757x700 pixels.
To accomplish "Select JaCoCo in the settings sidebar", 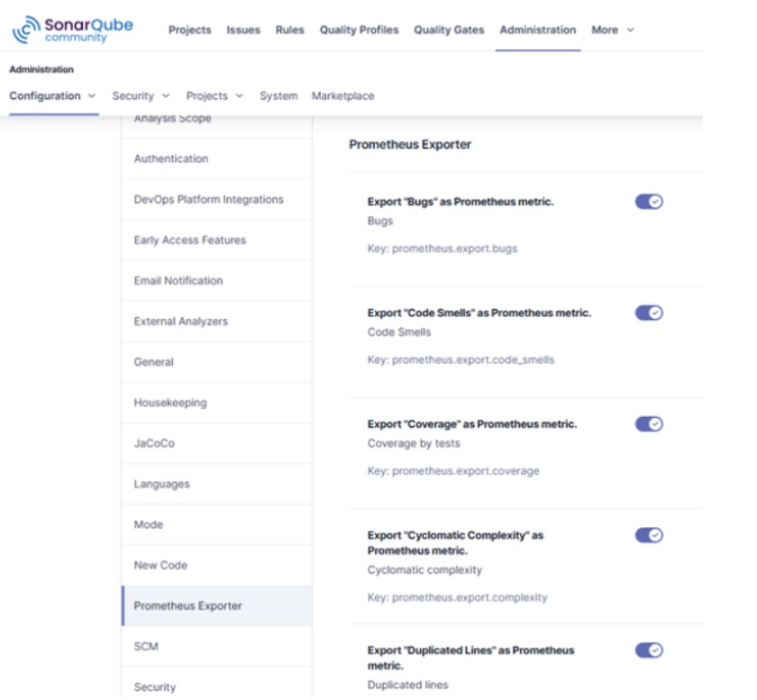I will coord(154,443).
